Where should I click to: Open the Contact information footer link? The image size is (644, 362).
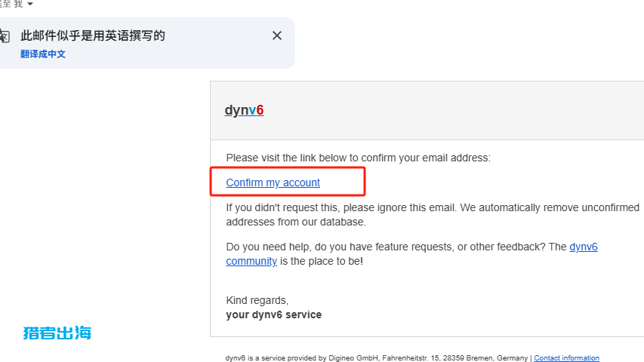click(x=566, y=358)
